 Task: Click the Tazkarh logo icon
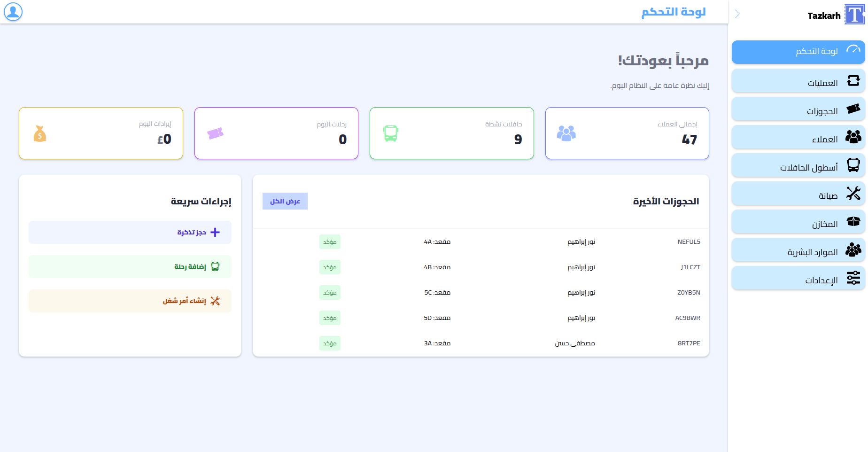coord(854,15)
